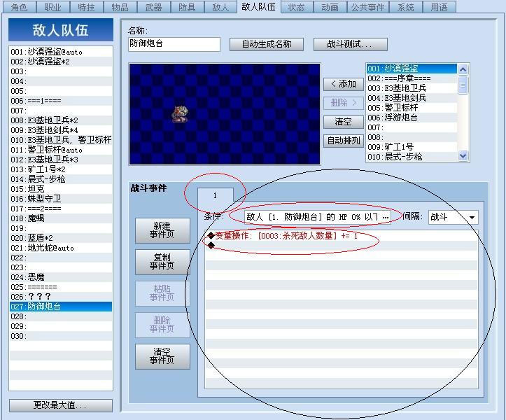This screenshot has height=420, width=506.
Task: Click the enemy list scrollbar thumb
Action: pos(463,85)
